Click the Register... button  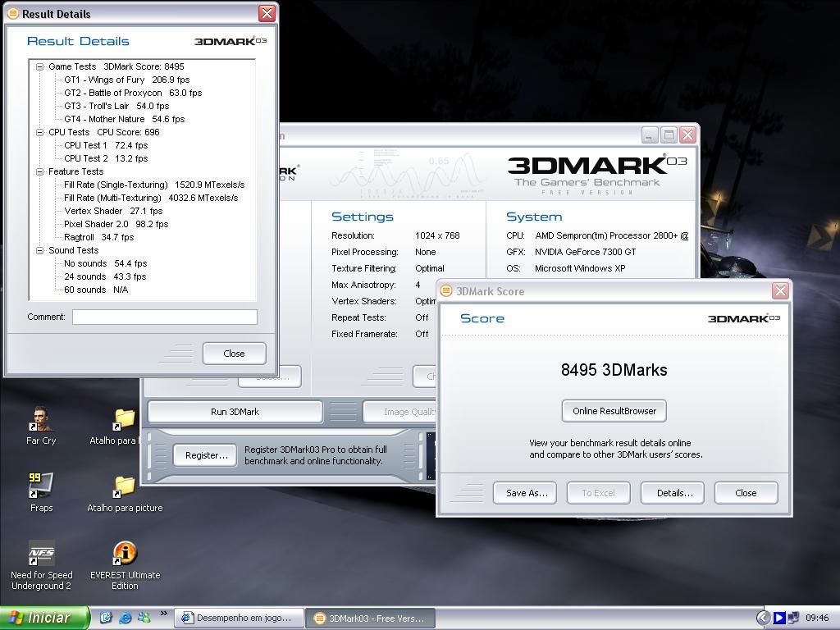click(206, 455)
